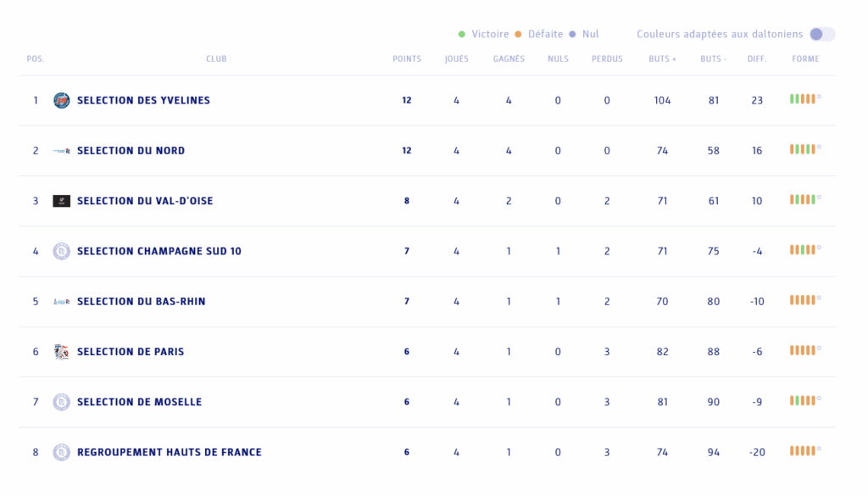868x496 pixels.
Task: Click the Selection du Bas-Rhin club logo
Action: coord(62,302)
